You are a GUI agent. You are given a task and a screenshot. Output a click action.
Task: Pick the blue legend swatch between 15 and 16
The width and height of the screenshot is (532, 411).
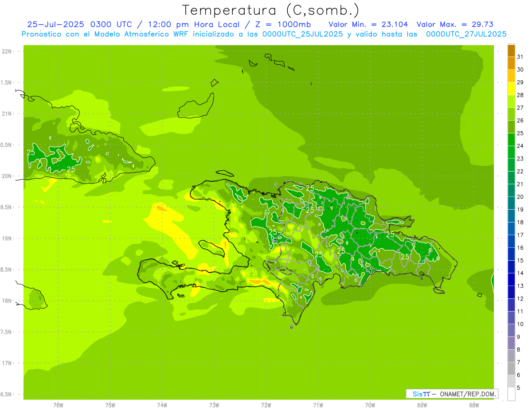[511, 254]
